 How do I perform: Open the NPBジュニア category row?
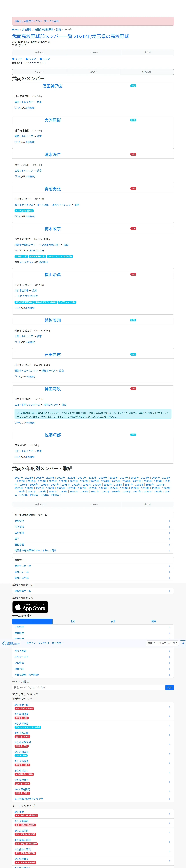(93, 657)
